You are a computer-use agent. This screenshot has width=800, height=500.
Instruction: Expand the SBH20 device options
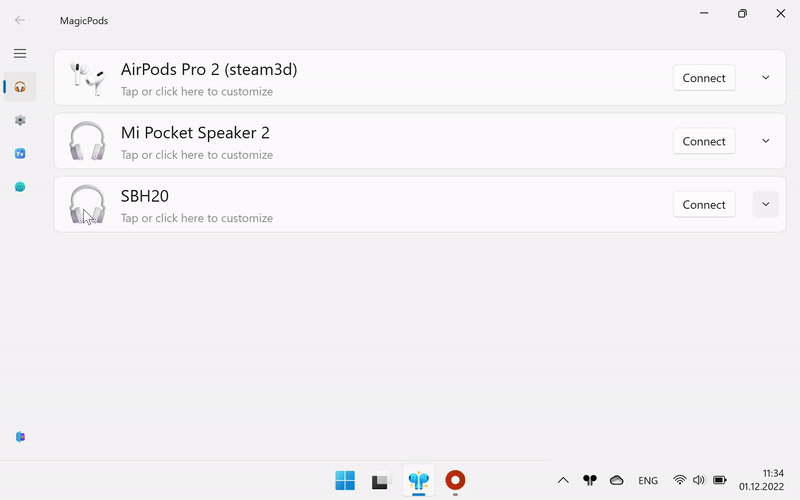[765, 204]
